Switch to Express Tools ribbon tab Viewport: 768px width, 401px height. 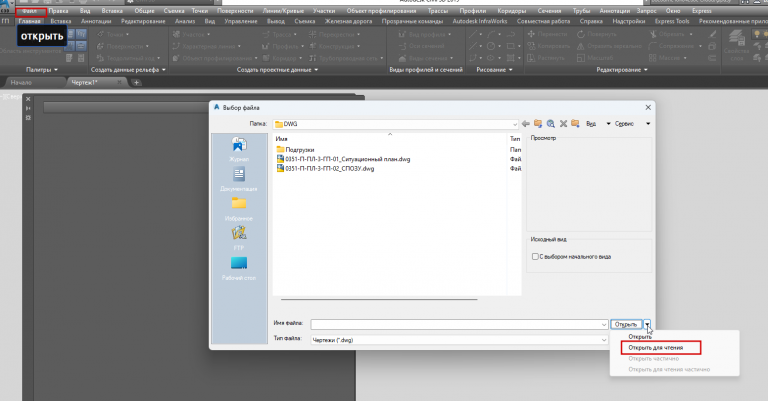click(x=672, y=21)
